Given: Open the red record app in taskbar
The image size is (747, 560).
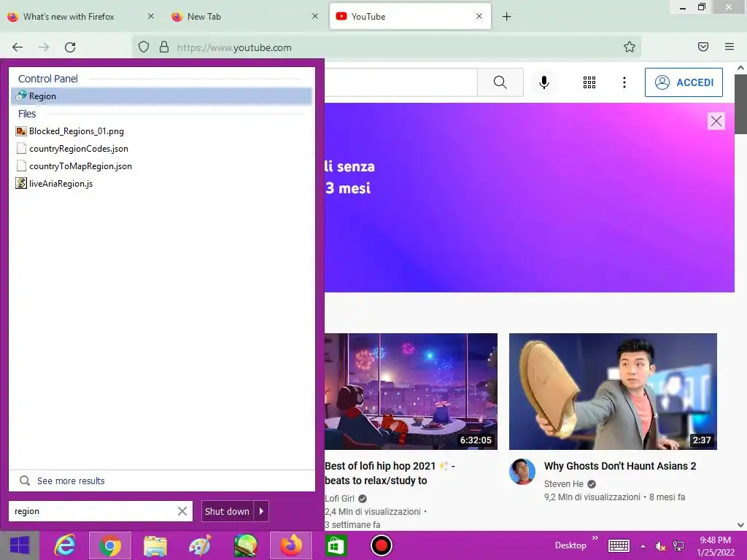Looking at the screenshot, I should (x=381, y=545).
